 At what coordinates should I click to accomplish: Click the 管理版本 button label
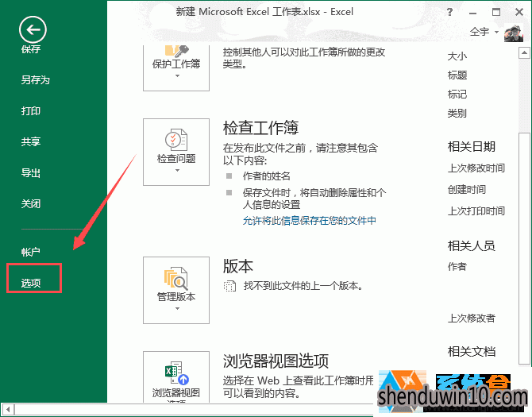pyautogui.click(x=176, y=297)
